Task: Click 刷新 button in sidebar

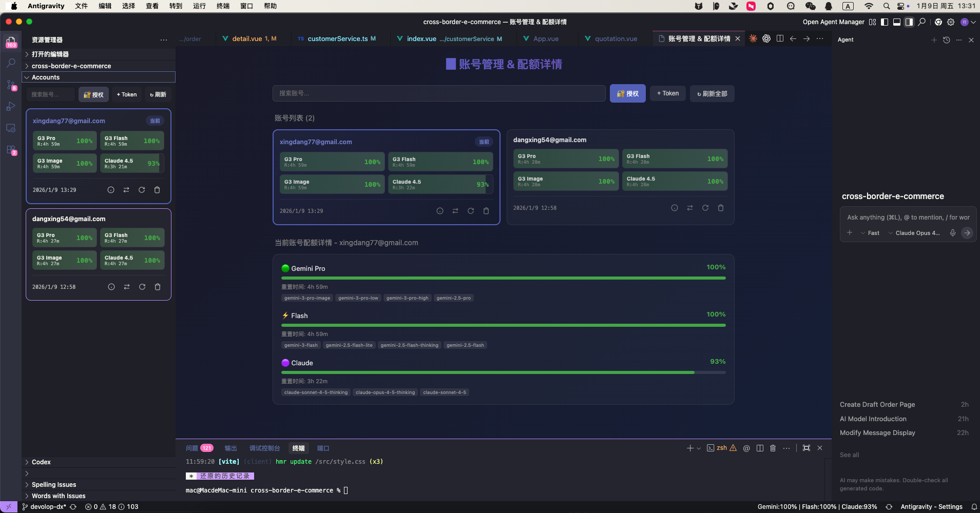Action: pos(158,94)
